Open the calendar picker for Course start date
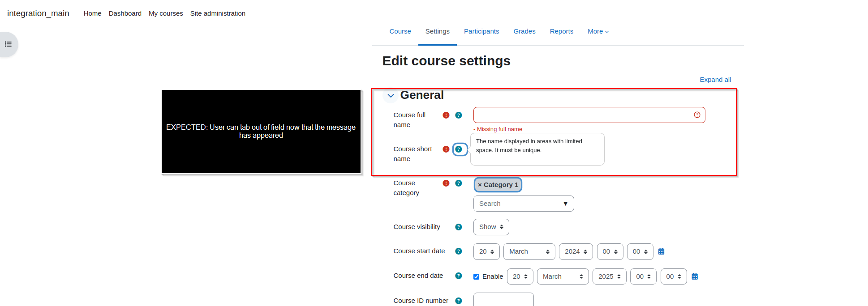This screenshot has width=868, height=306. pos(661,251)
